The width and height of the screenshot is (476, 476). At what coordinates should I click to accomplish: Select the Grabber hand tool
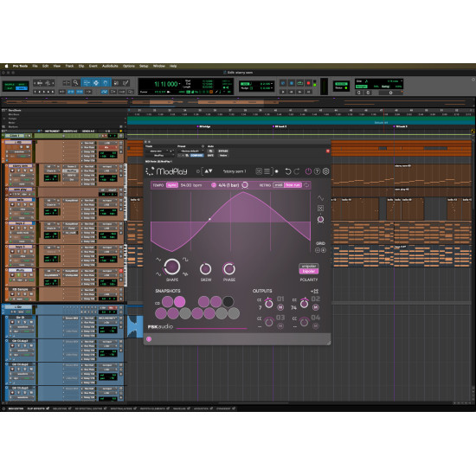coord(106,82)
